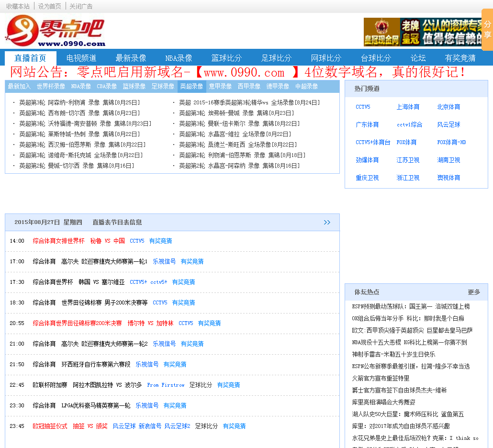Click CCTV5 for 18:30 世界田径锦标赛
493x448 pixels.
coord(160,303)
